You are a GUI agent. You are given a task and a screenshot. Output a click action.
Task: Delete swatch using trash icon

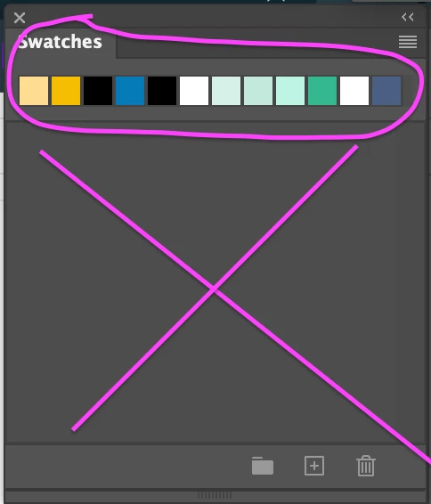coord(366,466)
